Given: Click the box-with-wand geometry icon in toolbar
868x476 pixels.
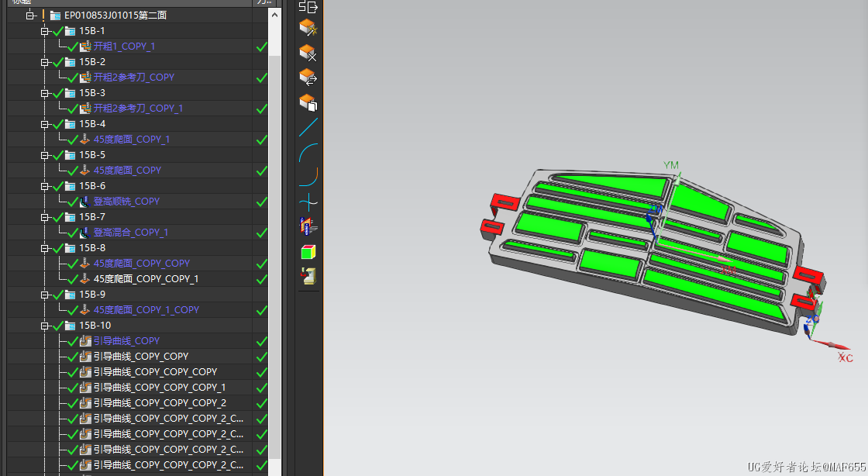Looking at the screenshot, I should [308, 28].
